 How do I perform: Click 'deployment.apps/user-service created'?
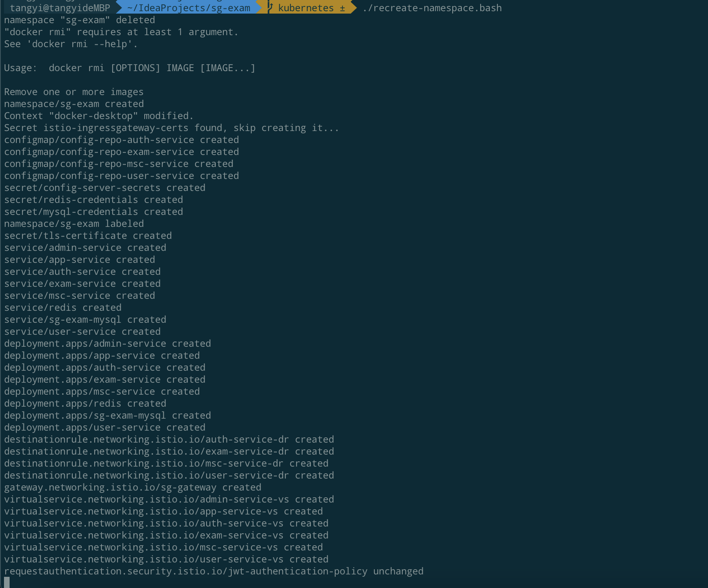point(105,427)
